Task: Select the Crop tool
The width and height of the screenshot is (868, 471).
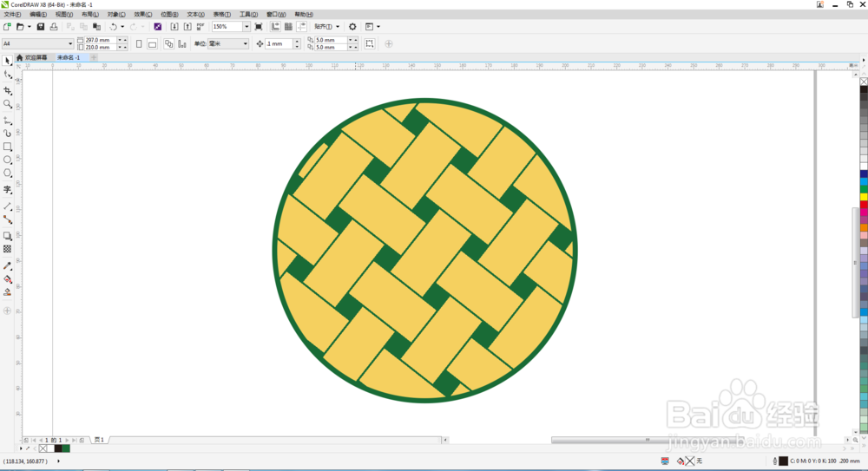Action: [7, 90]
